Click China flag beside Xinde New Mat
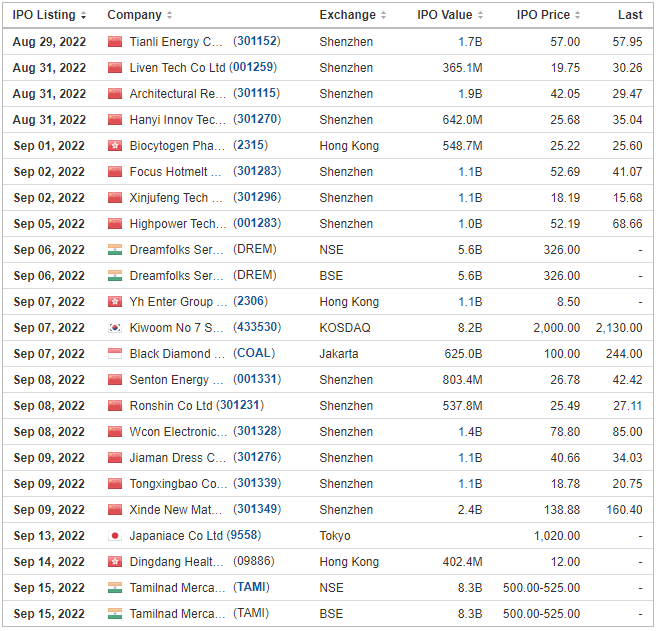Viewport: 659px width, 631px height. pos(115,510)
